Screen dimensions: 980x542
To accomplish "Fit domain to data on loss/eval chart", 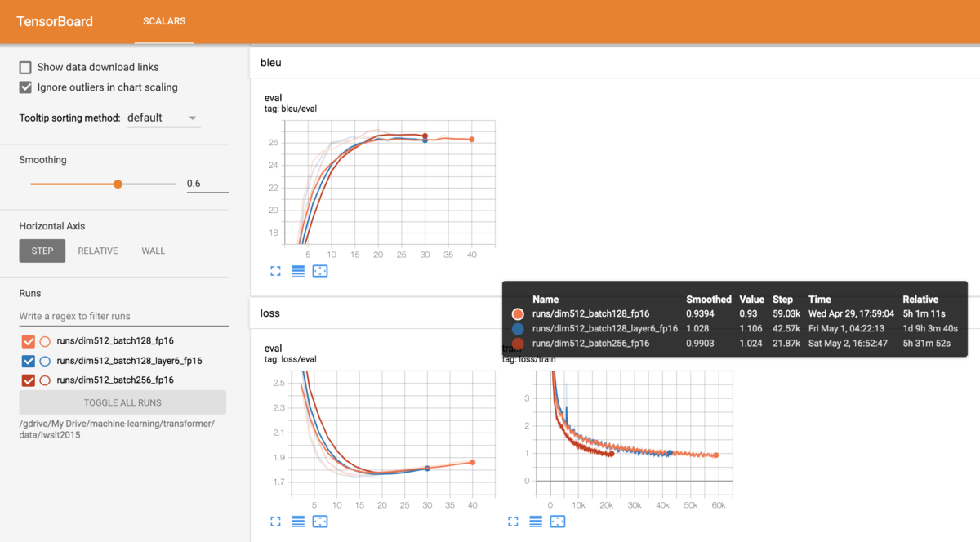I will [x=320, y=521].
